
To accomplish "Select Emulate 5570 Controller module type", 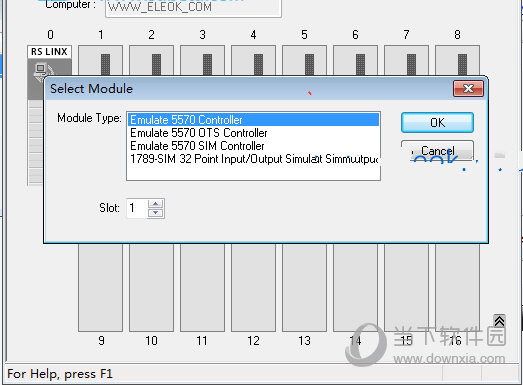I will pyautogui.click(x=253, y=120).
